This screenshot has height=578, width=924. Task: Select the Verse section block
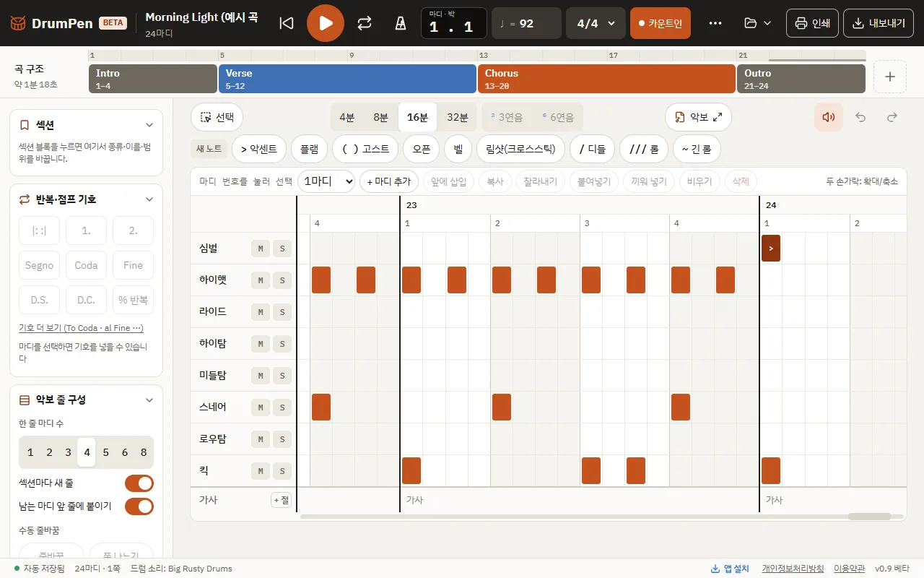click(x=347, y=79)
